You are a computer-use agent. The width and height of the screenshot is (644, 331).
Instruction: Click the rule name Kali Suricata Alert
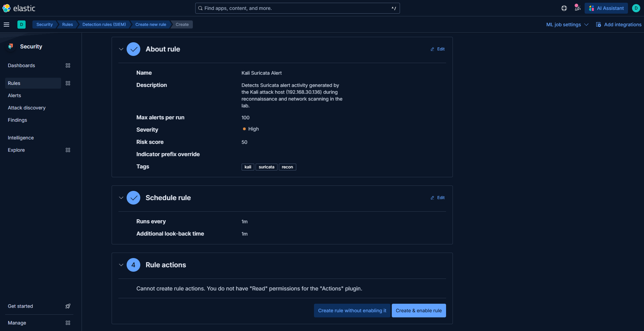pyautogui.click(x=261, y=73)
